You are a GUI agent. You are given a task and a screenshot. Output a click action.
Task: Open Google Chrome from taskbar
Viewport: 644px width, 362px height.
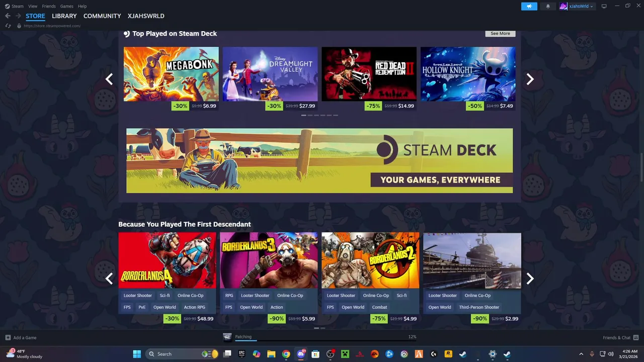coord(286,354)
